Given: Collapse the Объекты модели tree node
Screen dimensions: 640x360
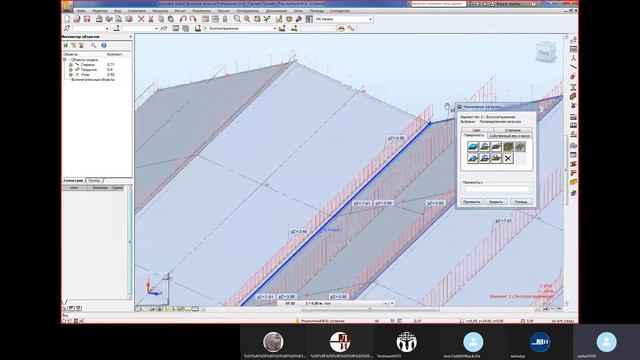Looking at the screenshot, I should click(x=65, y=60).
